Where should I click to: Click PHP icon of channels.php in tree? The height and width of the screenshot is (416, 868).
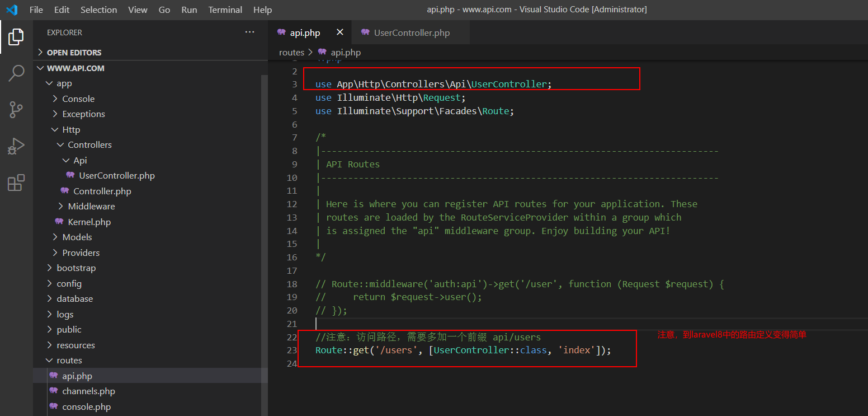(53, 391)
